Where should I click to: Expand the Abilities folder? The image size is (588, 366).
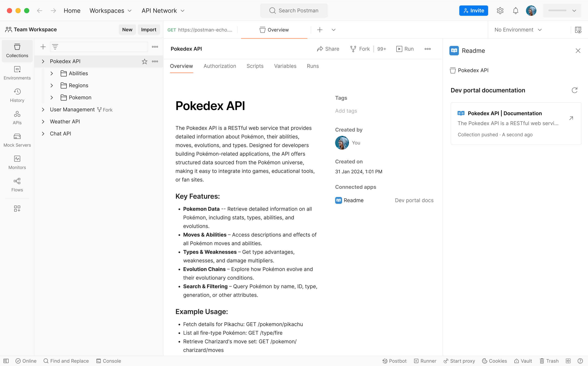[x=52, y=73]
